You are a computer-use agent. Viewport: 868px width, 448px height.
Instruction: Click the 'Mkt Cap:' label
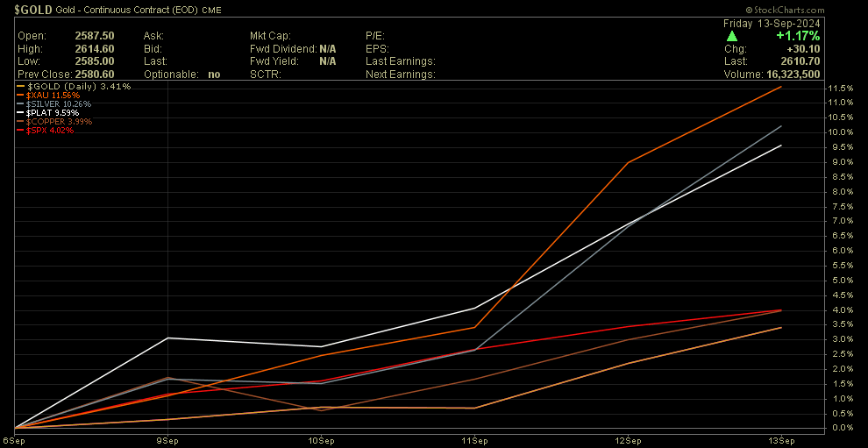[270, 35]
